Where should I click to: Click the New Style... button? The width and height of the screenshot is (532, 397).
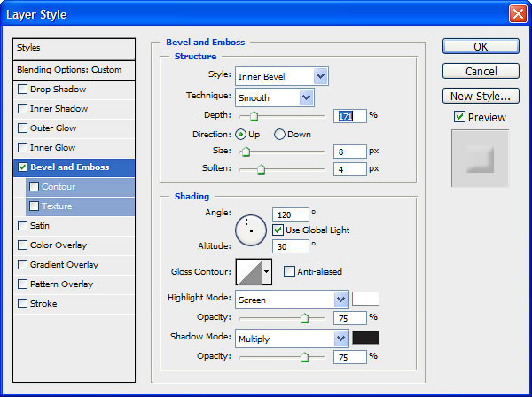click(481, 96)
